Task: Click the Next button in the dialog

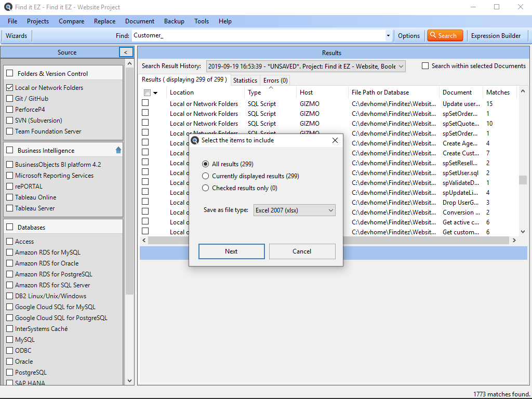Action: click(x=231, y=251)
